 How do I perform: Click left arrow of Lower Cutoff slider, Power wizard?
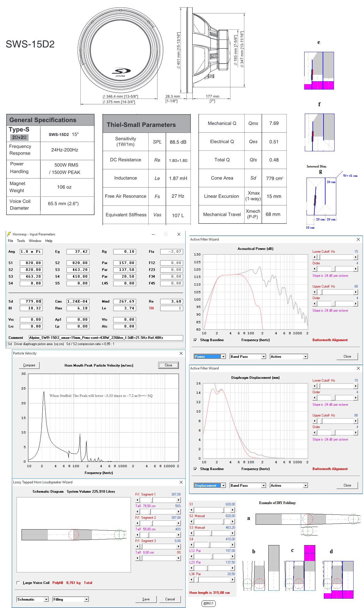(315, 257)
